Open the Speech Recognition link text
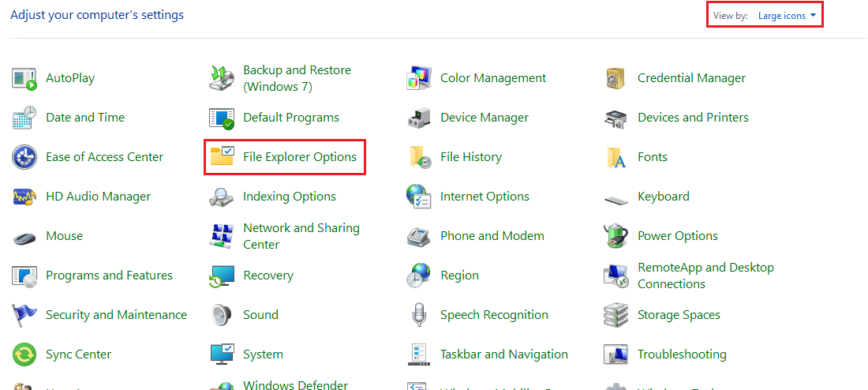 tap(494, 315)
